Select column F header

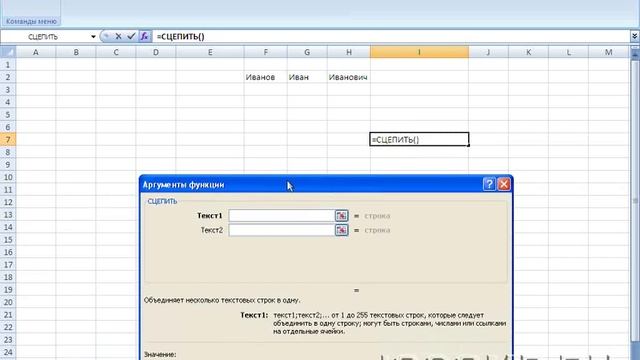pyautogui.click(x=266, y=52)
